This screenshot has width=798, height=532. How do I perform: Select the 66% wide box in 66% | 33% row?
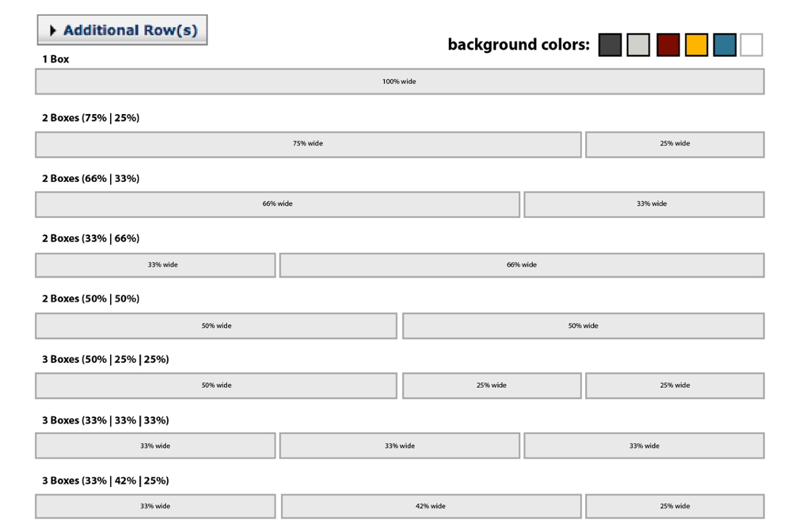(277, 205)
